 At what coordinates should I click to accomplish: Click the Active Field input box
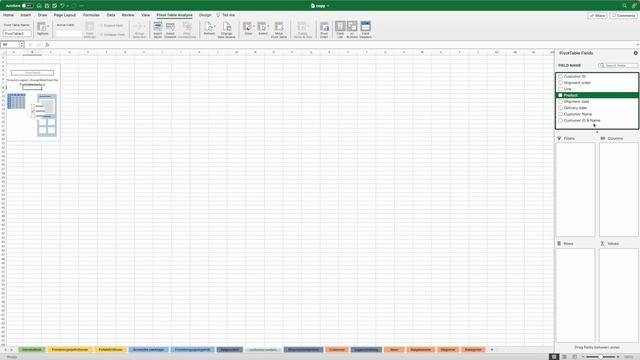coord(69,33)
